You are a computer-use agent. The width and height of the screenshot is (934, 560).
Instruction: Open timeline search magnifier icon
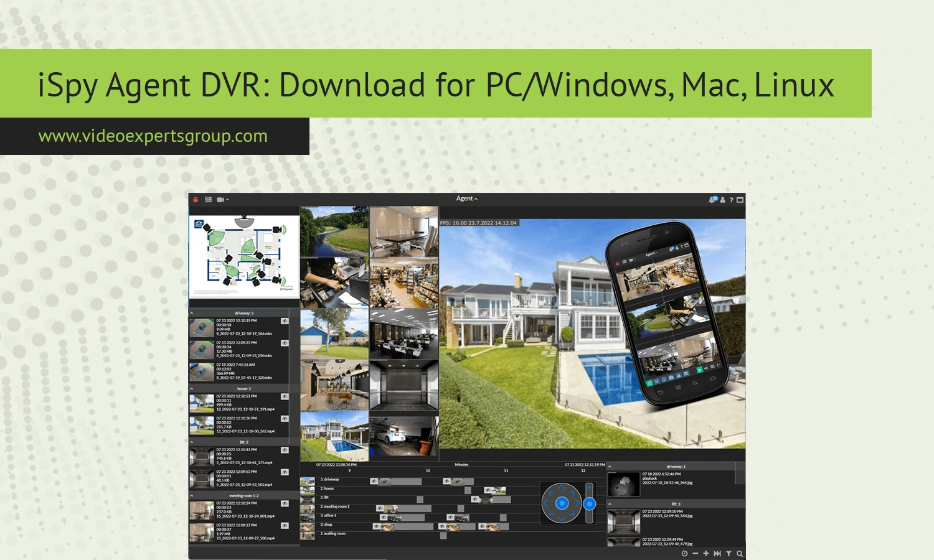pyautogui.click(x=740, y=553)
